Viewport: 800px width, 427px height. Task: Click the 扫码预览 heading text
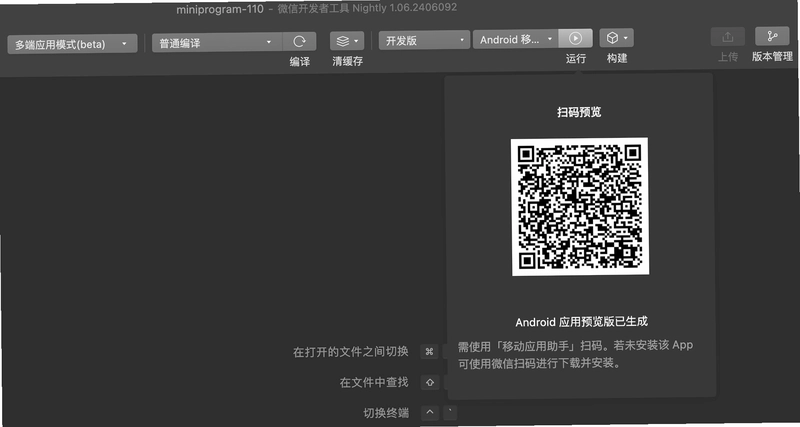click(579, 112)
